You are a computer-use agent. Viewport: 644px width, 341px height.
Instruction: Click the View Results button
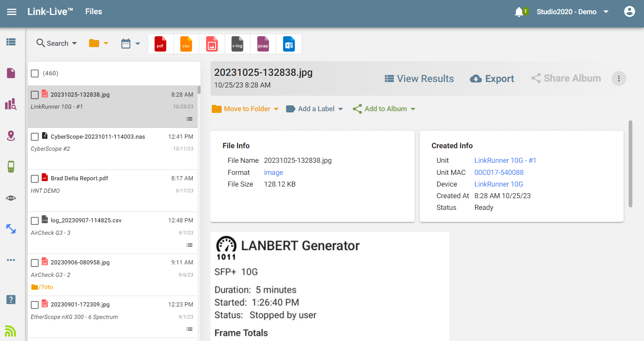pos(419,79)
